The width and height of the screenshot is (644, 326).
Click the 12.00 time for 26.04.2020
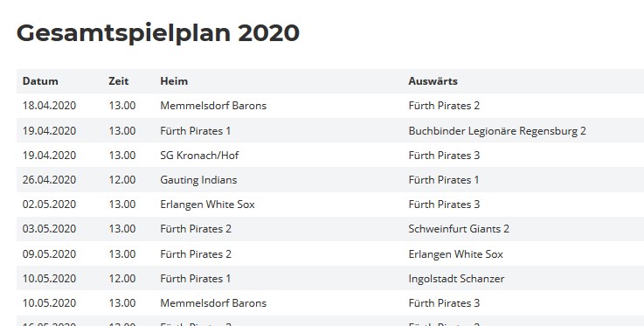122,180
